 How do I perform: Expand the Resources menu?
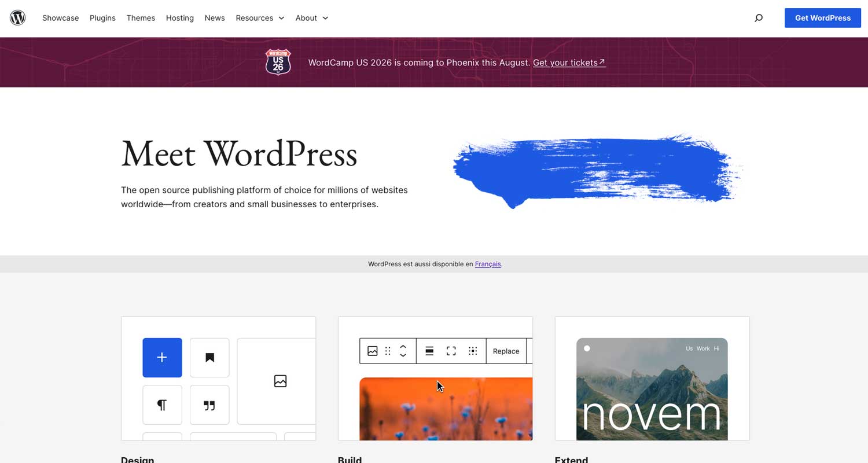click(260, 18)
